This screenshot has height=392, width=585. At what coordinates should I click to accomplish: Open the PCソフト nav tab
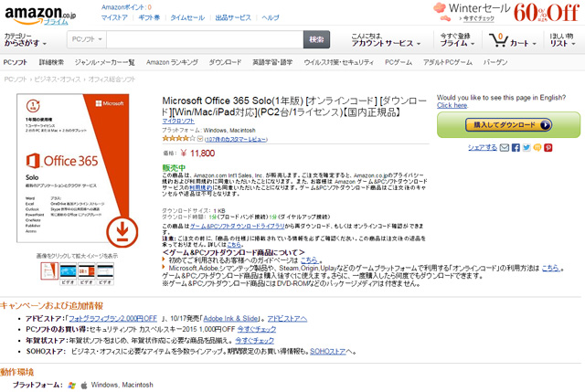pos(16,62)
